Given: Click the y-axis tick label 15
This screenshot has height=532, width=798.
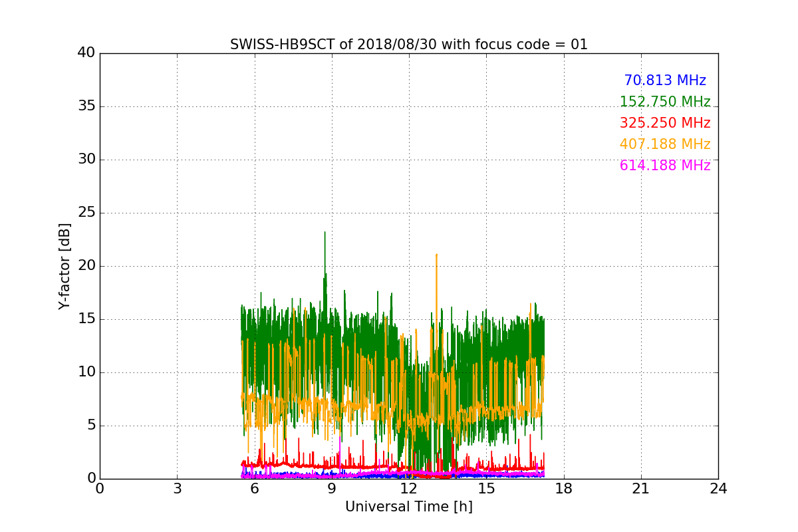Looking at the screenshot, I should [86, 319].
